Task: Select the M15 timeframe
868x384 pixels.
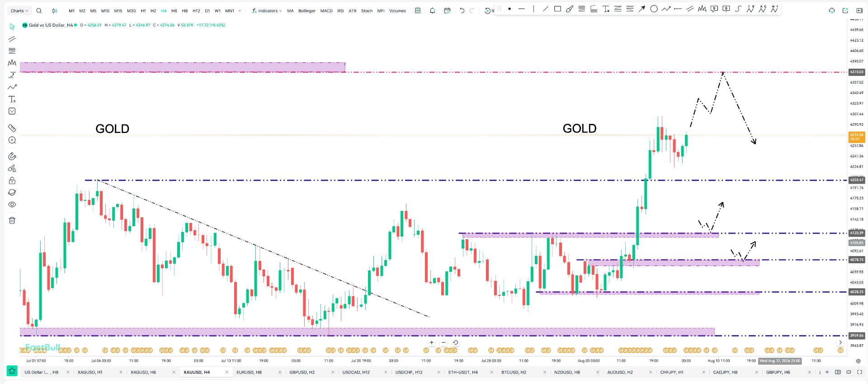Action: (x=118, y=11)
